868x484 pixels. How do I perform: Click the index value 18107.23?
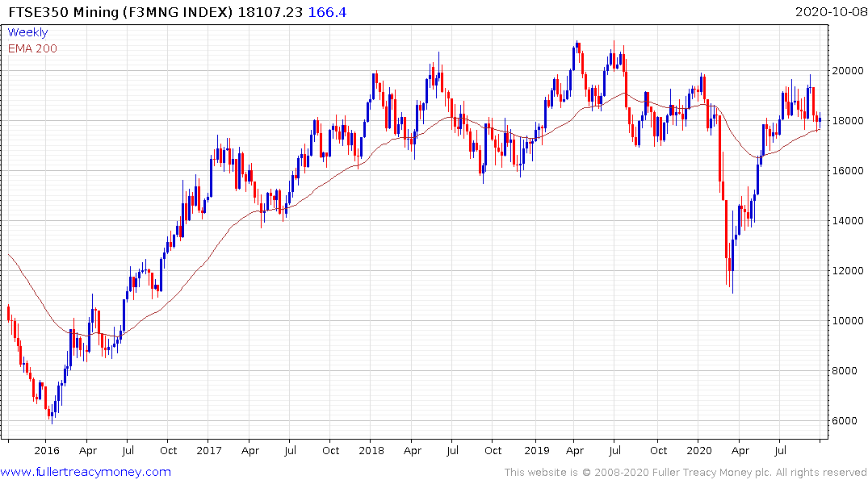click(x=270, y=12)
